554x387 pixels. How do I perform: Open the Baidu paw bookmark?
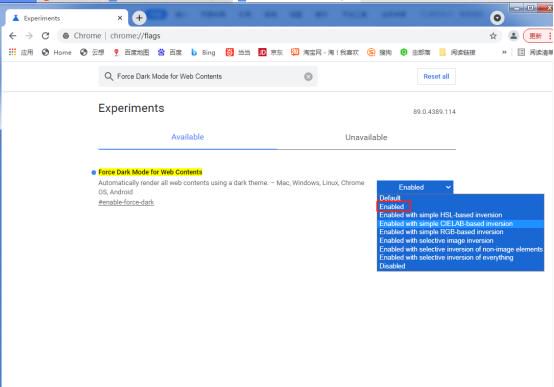tap(170, 52)
